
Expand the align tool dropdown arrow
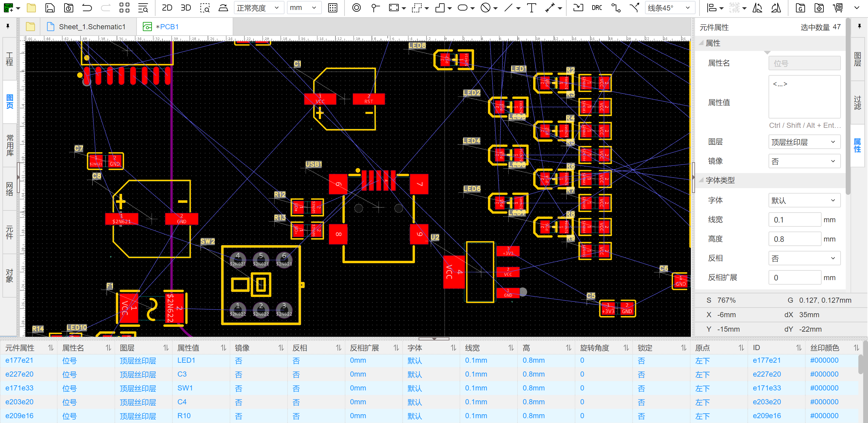[x=722, y=8]
